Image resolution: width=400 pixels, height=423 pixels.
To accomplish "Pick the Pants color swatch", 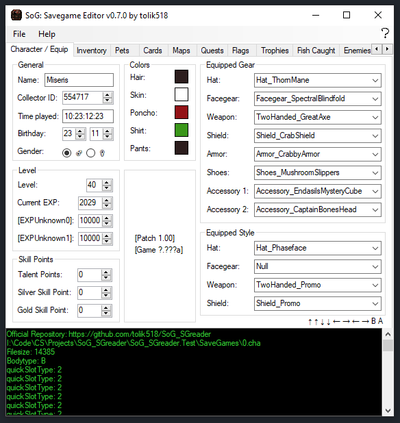I will pos(181,148).
